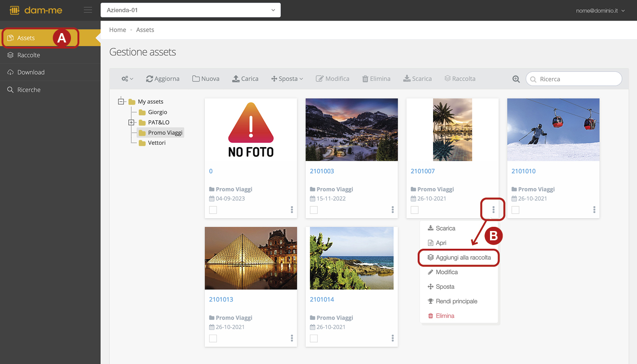Choose Aggiungi alla raccolta menu entry
The height and width of the screenshot is (364, 637).
click(x=459, y=258)
